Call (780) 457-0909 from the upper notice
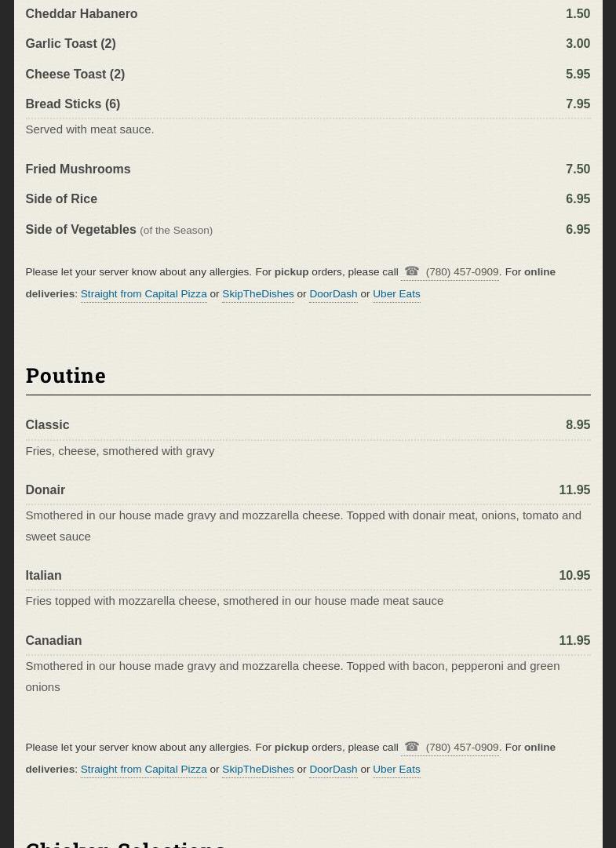 click(462, 272)
